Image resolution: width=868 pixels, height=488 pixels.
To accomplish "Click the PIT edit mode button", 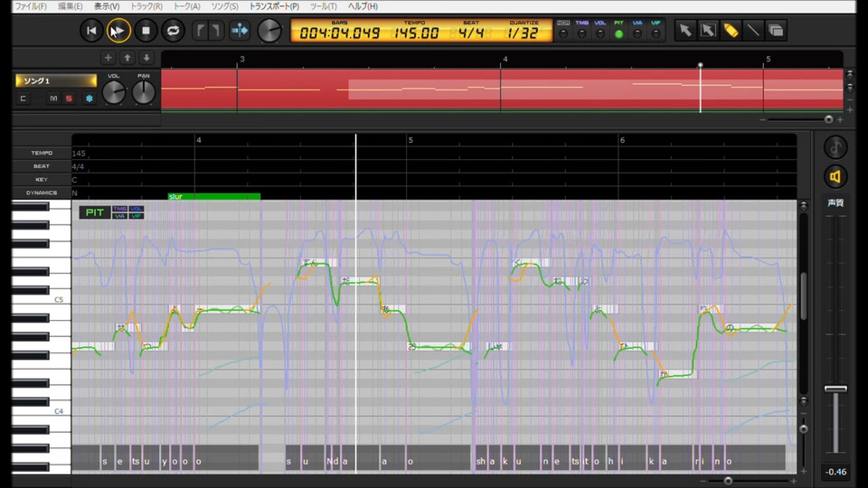I will (x=95, y=212).
